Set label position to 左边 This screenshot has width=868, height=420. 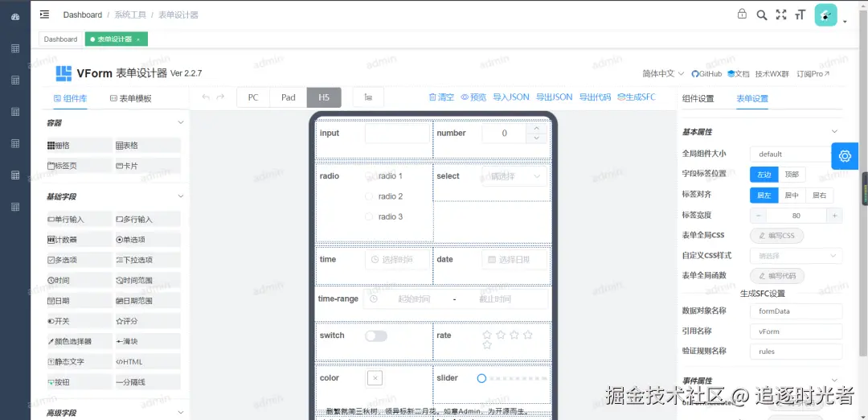(x=764, y=175)
